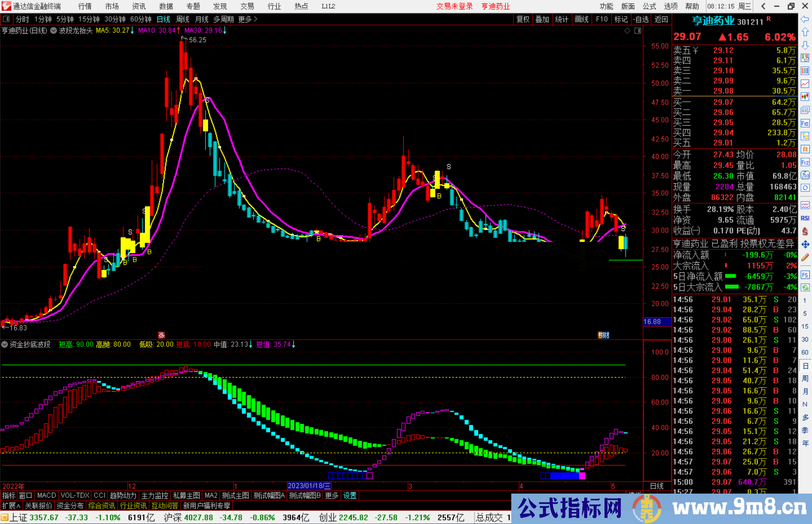Click the 设置 settings link in indicator bar
Screen dimensions: 812x524
(x=350, y=495)
